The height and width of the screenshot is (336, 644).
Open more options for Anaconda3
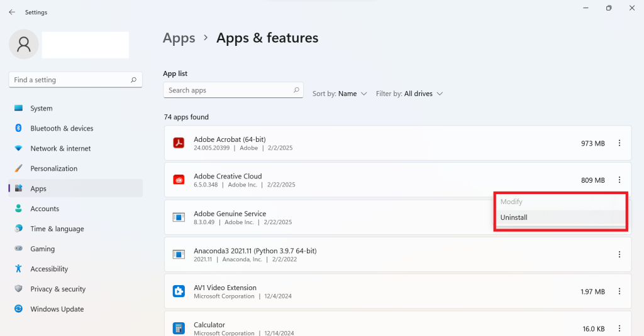(x=619, y=255)
